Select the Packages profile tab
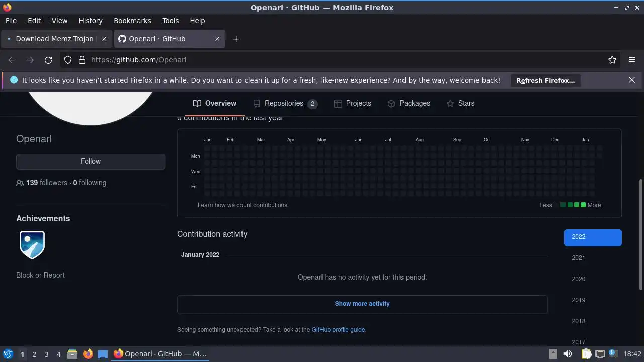Image resolution: width=644 pixels, height=362 pixels. pyautogui.click(x=409, y=103)
